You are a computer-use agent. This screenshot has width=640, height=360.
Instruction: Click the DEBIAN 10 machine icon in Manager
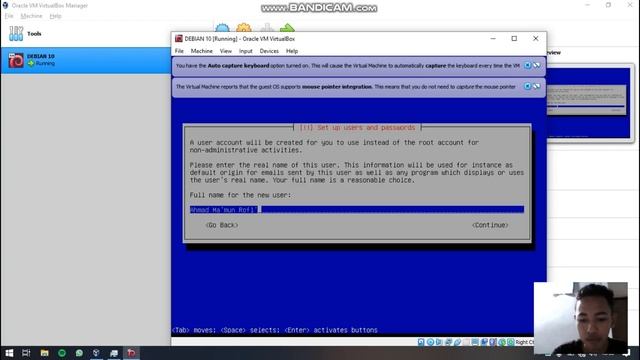tap(16, 60)
